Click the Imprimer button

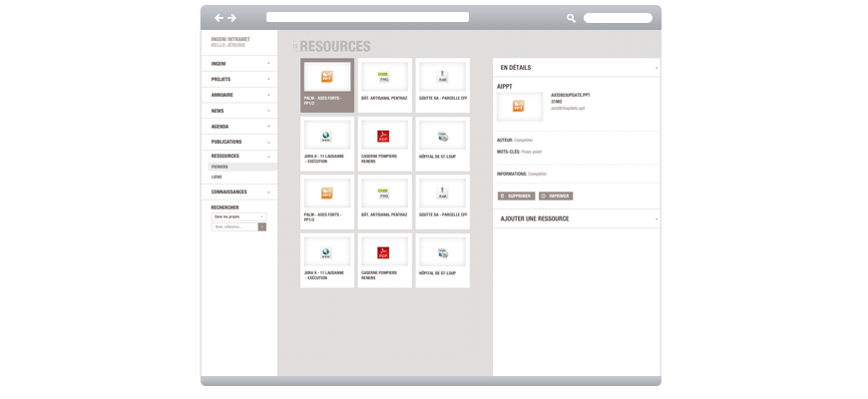[556, 197]
